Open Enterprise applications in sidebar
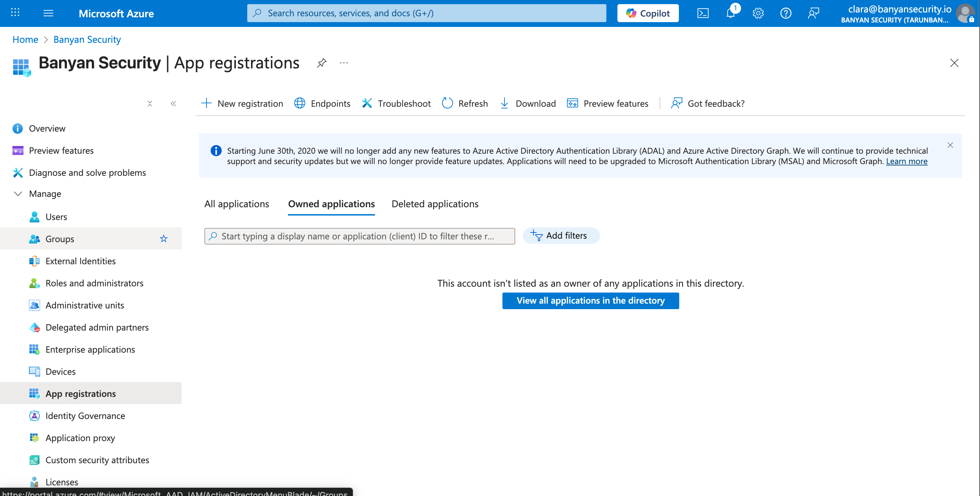Image resolution: width=980 pixels, height=496 pixels. [x=90, y=350]
